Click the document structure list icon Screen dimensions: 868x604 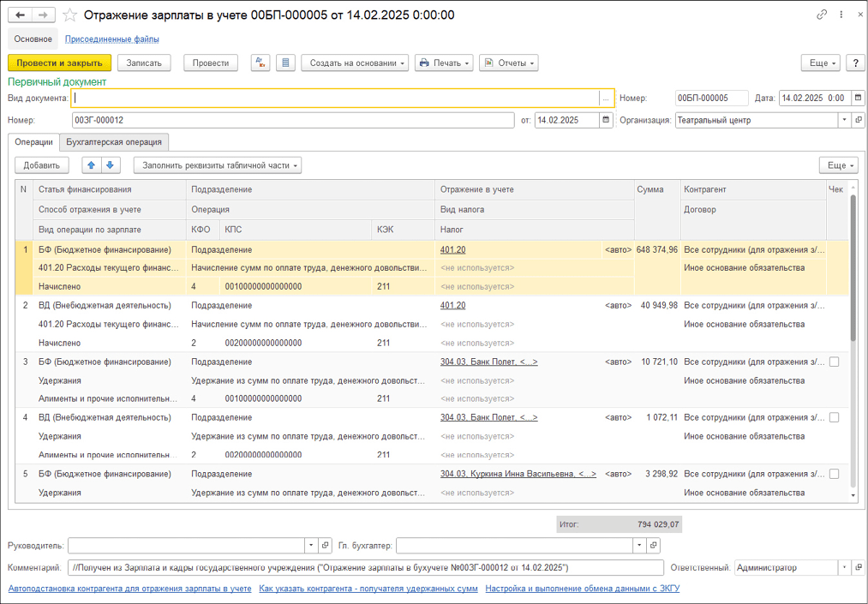[x=285, y=63]
